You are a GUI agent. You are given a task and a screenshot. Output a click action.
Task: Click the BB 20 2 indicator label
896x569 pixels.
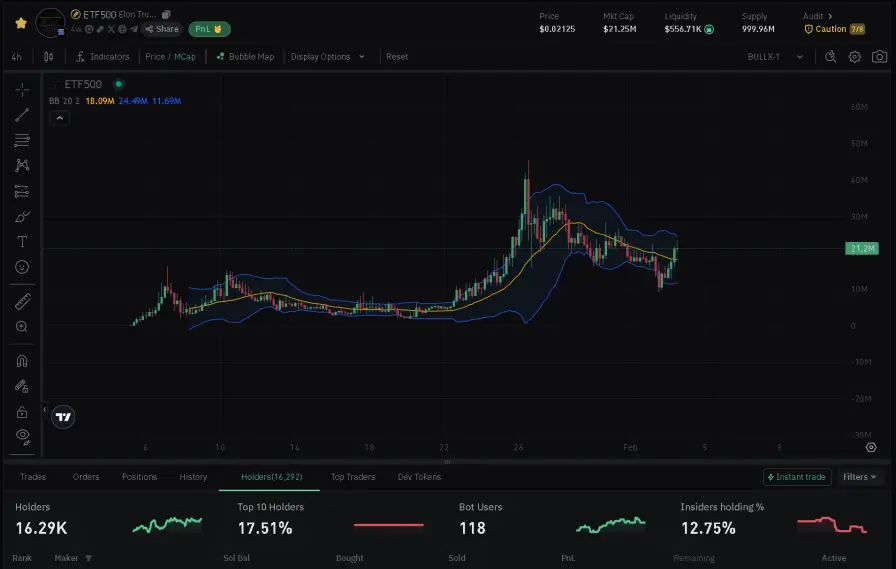[x=64, y=101]
